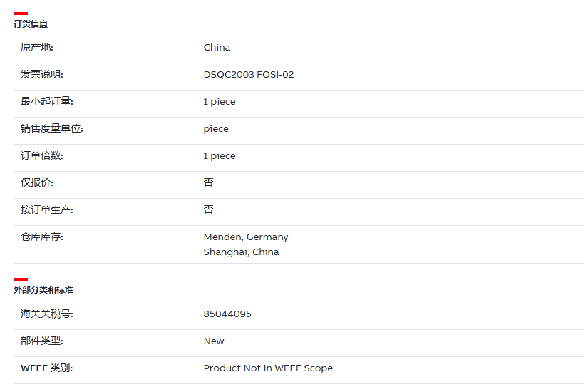Click the 订单倍数 label

[x=42, y=155]
